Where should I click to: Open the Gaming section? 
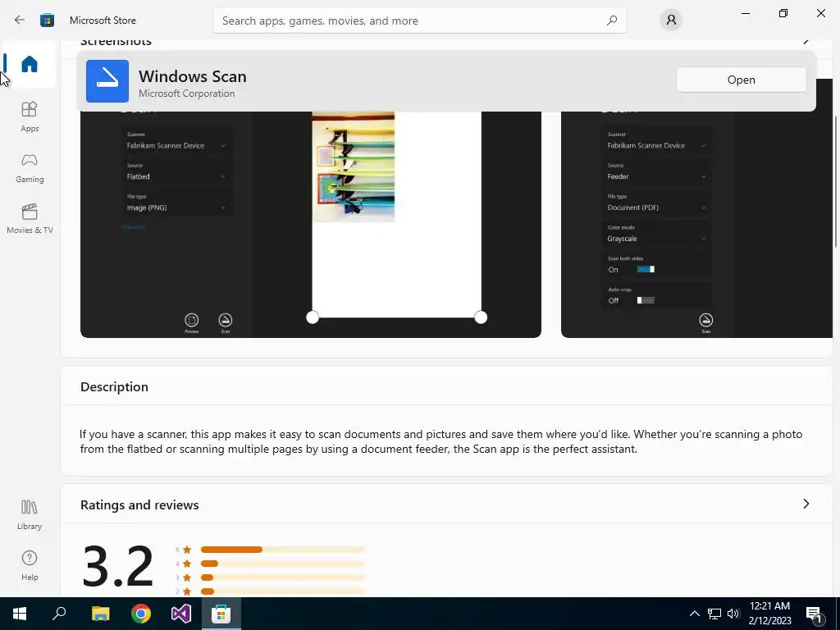pos(30,168)
